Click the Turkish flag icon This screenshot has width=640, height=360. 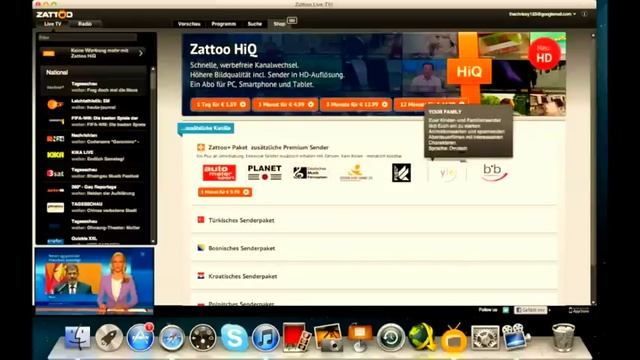pyautogui.click(x=201, y=220)
